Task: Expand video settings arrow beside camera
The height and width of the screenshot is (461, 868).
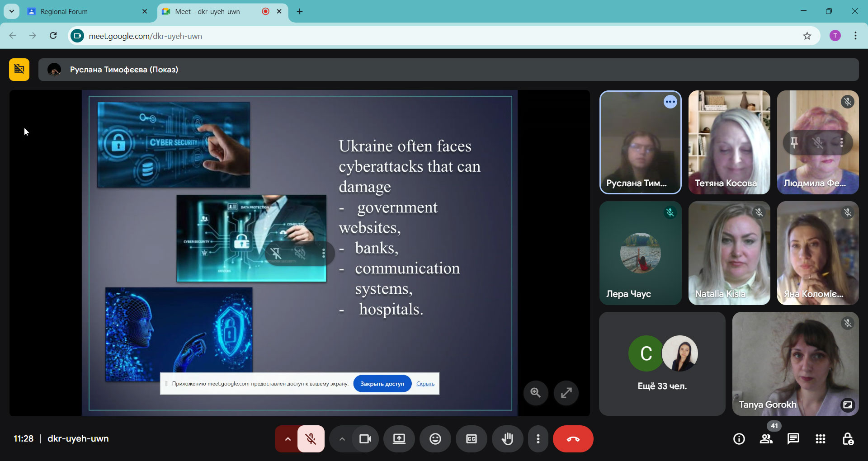Action: [x=342, y=439]
